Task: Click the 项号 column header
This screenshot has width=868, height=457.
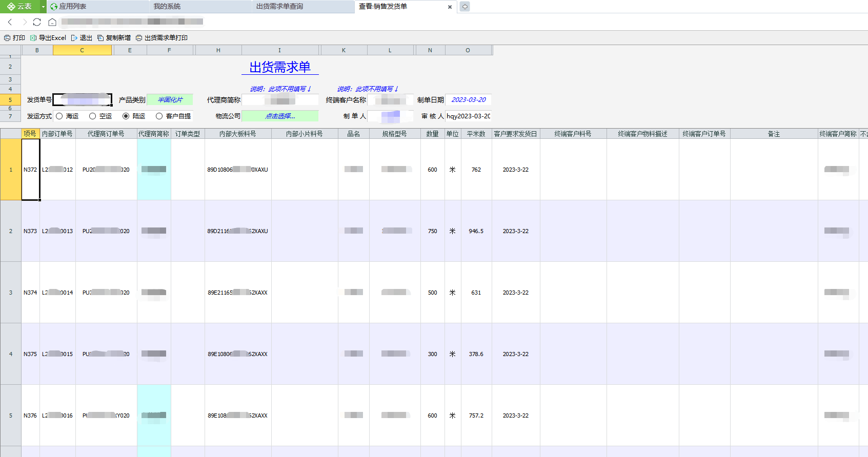Action: tap(30, 134)
